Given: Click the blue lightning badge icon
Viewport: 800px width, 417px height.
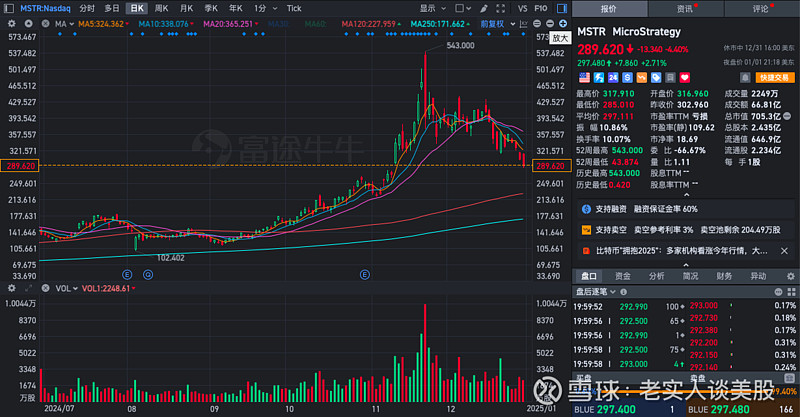Looking at the screenshot, I should [x=598, y=78].
